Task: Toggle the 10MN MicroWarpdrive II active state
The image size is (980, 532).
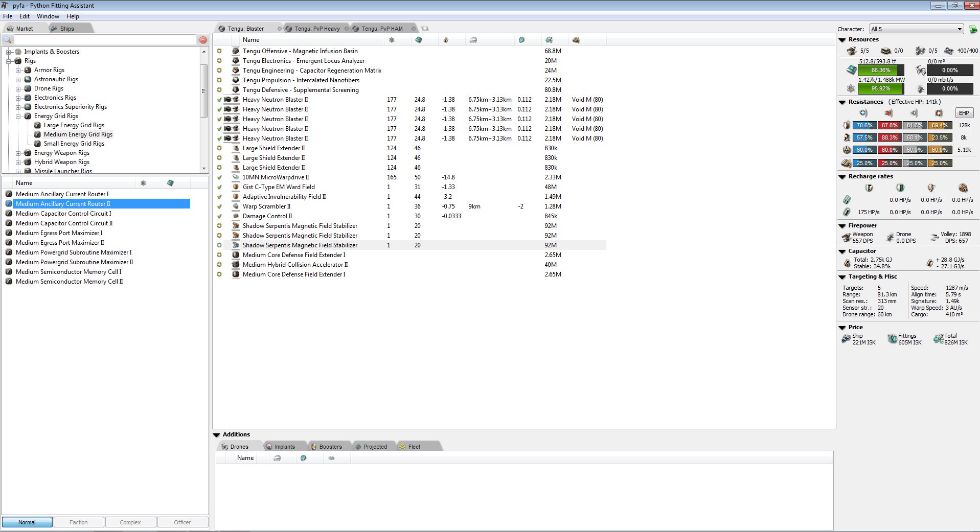Action: (219, 177)
